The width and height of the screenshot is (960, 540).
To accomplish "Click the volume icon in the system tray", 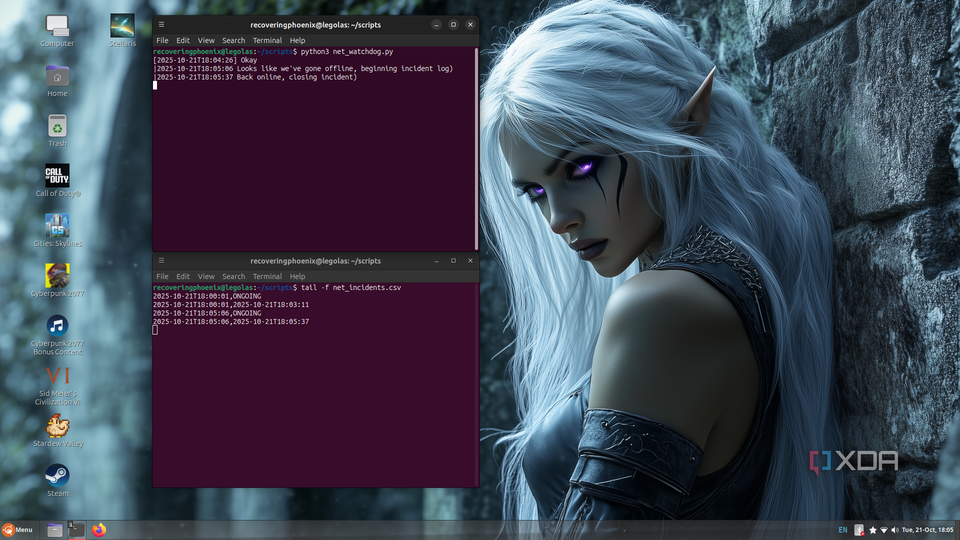I will [894, 530].
